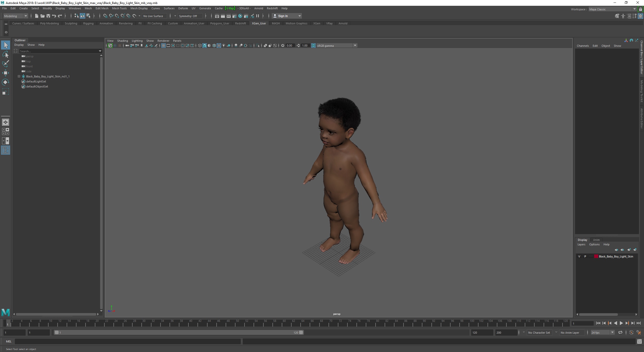Click the No Live Surface field

[x=154, y=16]
